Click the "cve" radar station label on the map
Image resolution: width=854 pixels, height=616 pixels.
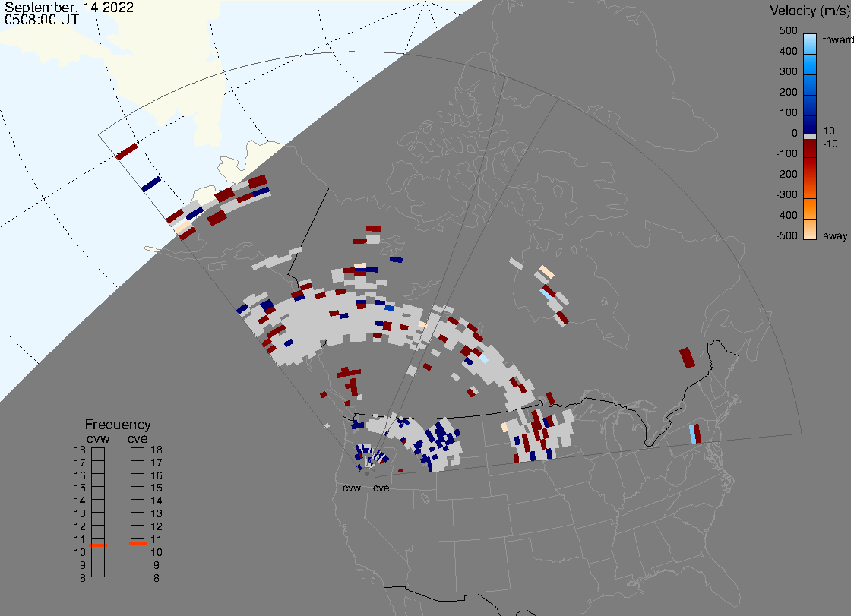(381, 488)
